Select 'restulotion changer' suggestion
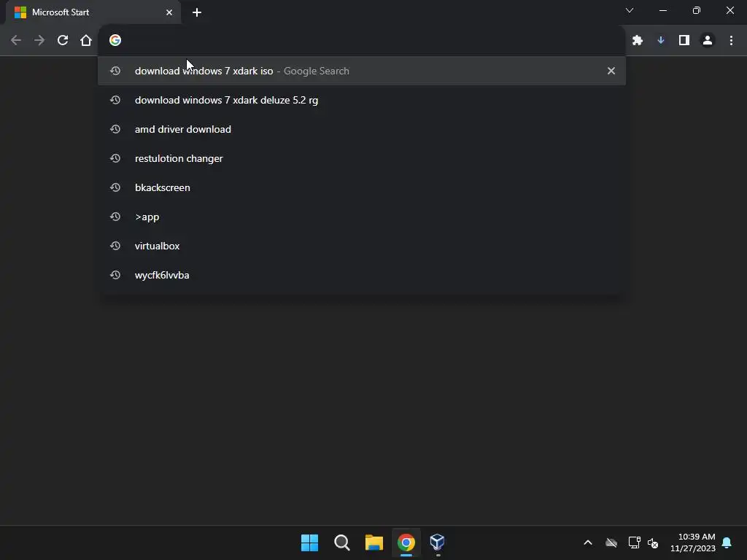747x560 pixels. coord(362,158)
